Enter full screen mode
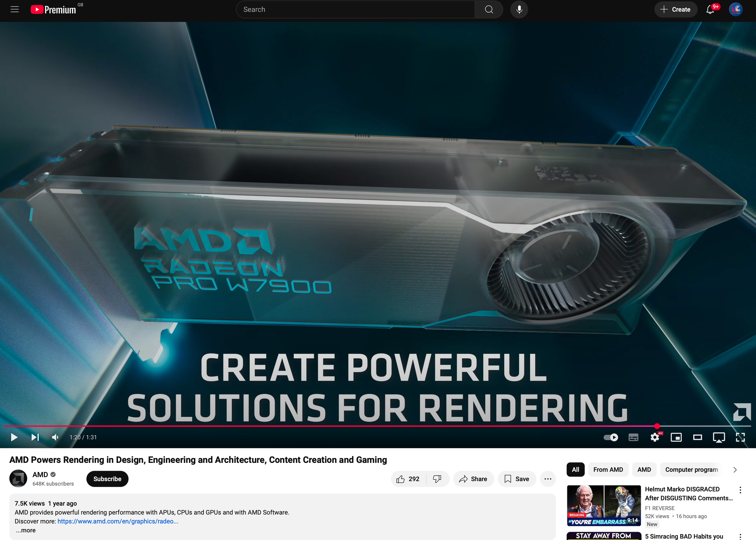The width and height of the screenshot is (756, 540). pyautogui.click(x=740, y=437)
